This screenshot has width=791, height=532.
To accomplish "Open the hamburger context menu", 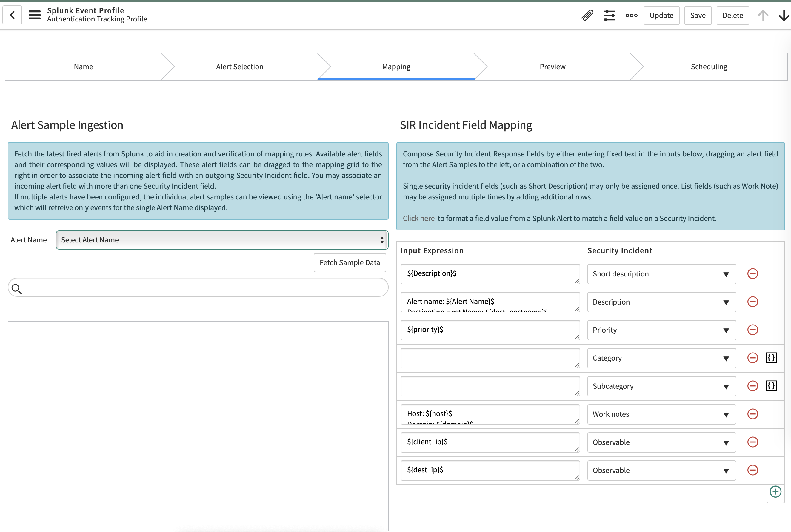I will pyautogui.click(x=35, y=15).
